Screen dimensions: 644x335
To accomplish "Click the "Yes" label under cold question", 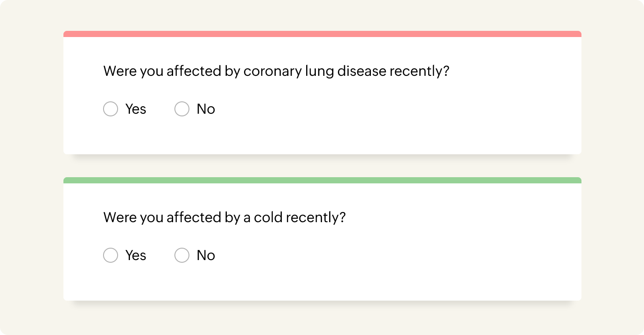I will click(x=136, y=255).
